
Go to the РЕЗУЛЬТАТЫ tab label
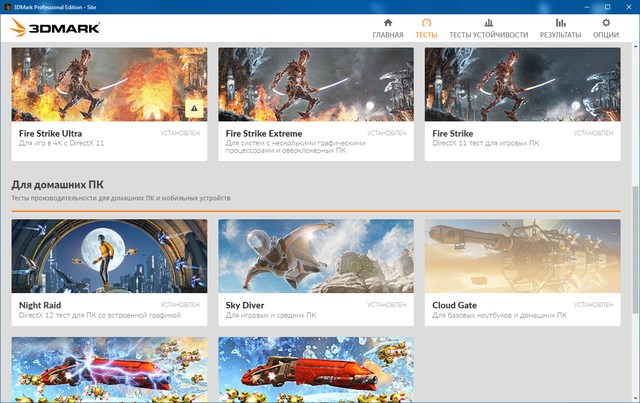point(560,35)
